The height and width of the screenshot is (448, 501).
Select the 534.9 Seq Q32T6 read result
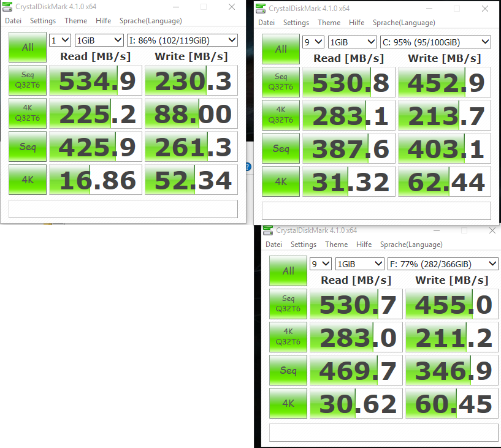tap(96, 80)
